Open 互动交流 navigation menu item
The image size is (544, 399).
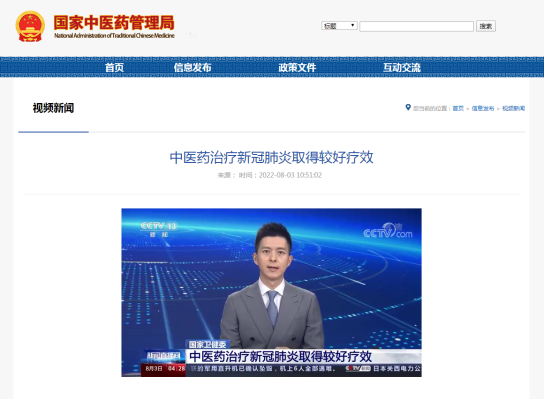click(402, 67)
